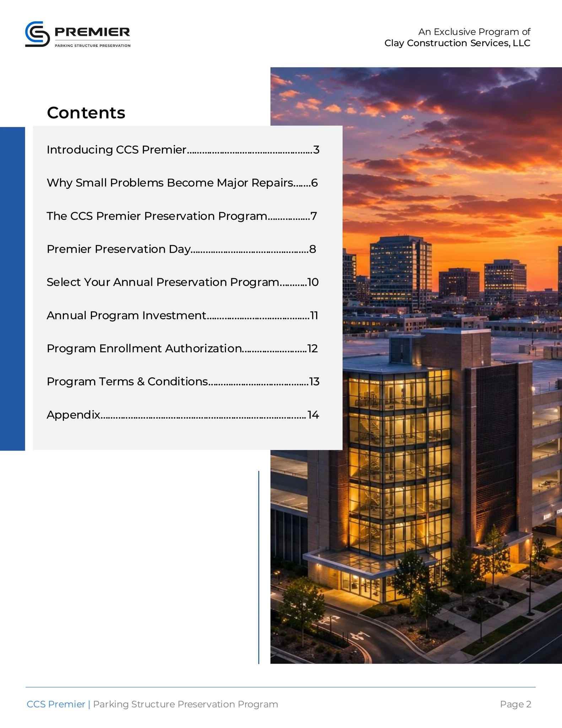Viewport: 562px width, 728px height.
Task: Jump to "Premier Preservation Day" section
Action: (182, 249)
